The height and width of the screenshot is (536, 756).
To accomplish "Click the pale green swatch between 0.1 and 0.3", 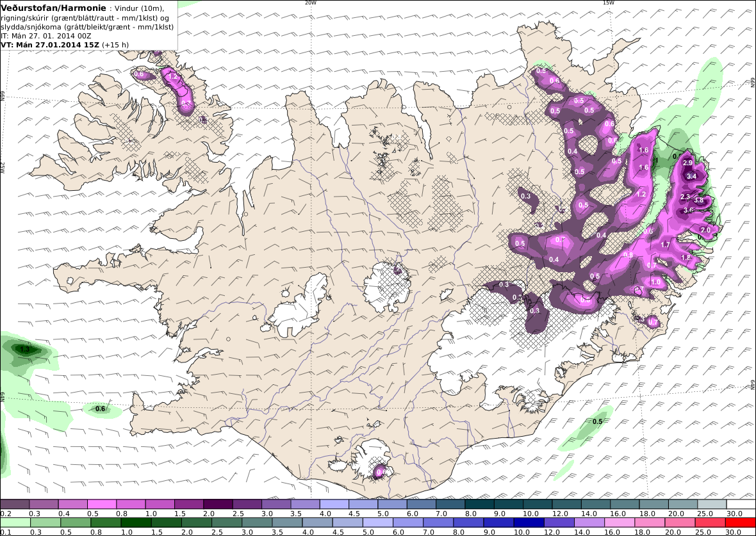I will click(15, 523).
